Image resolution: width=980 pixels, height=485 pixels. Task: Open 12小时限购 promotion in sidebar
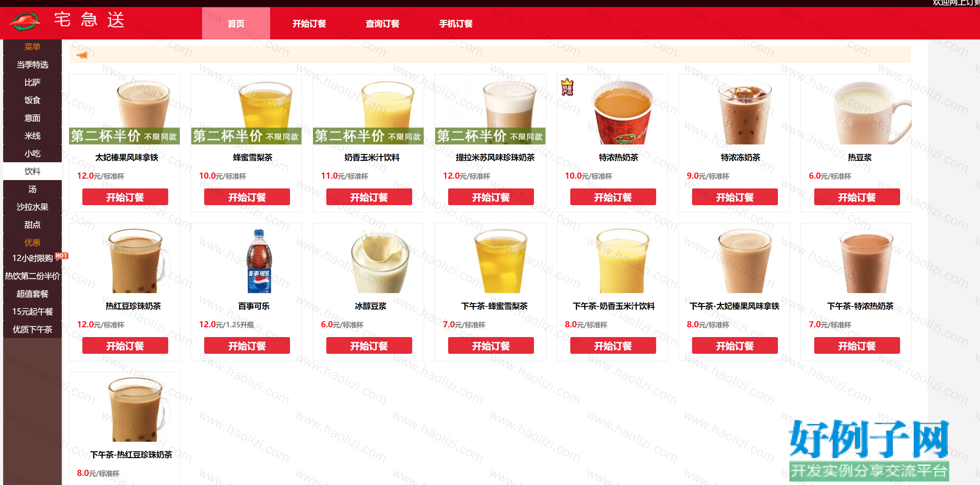(x=32, y=258)
